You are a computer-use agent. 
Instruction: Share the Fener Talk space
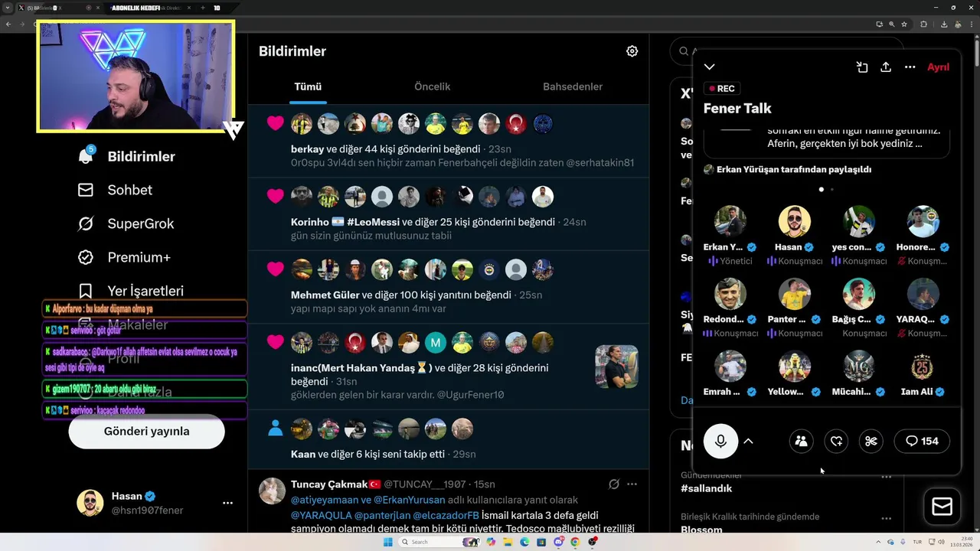click(886, 67)
